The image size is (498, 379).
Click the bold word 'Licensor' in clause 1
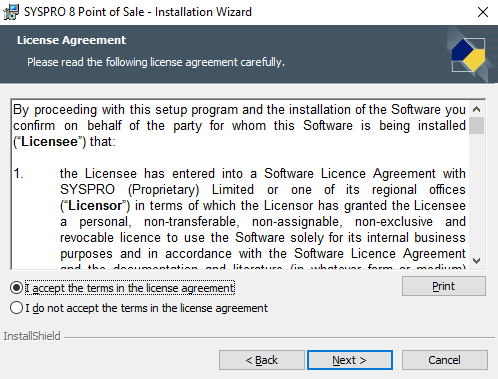(x=95, y=206)
